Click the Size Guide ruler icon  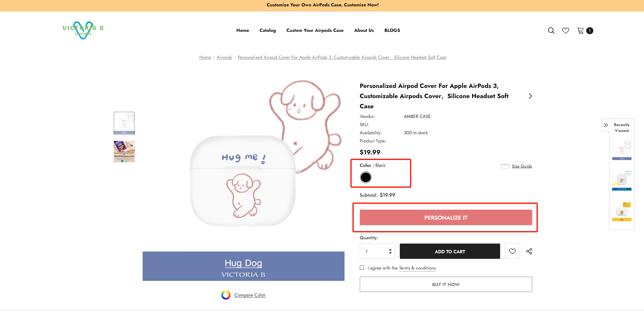pyautogui.click(x=505, y=166)
